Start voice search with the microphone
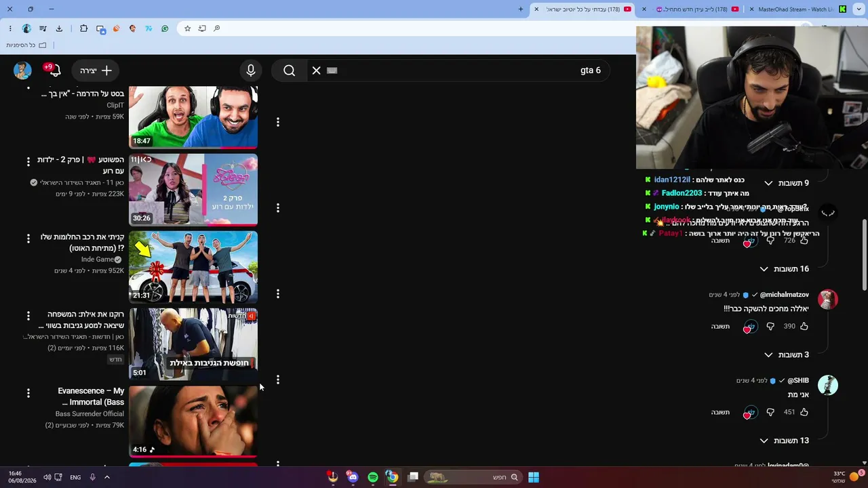This screenshot has height=488, width=868. (x=251, y=70)
